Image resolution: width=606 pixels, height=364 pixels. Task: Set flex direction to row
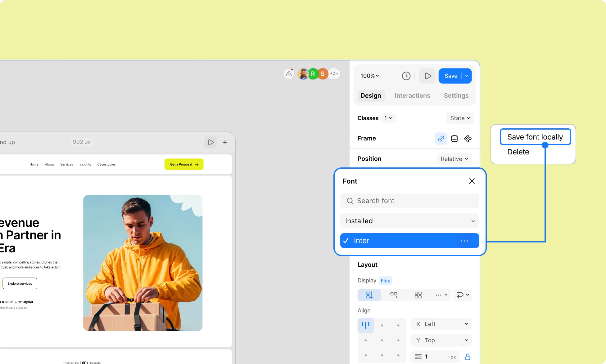pyautogui.click(x=394, y=295)
